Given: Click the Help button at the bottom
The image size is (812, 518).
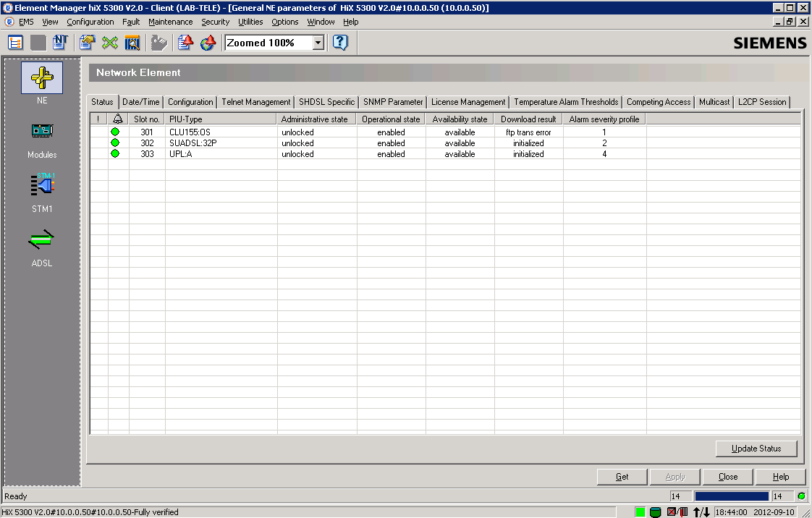Looking at the screenshot, I should [781, 477].
